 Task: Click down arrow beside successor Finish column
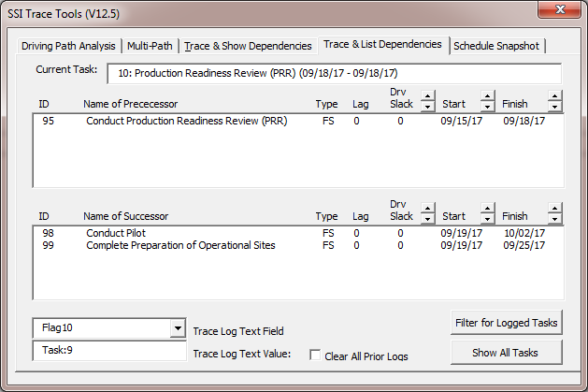pyautogui.click(x=554, y=219)
